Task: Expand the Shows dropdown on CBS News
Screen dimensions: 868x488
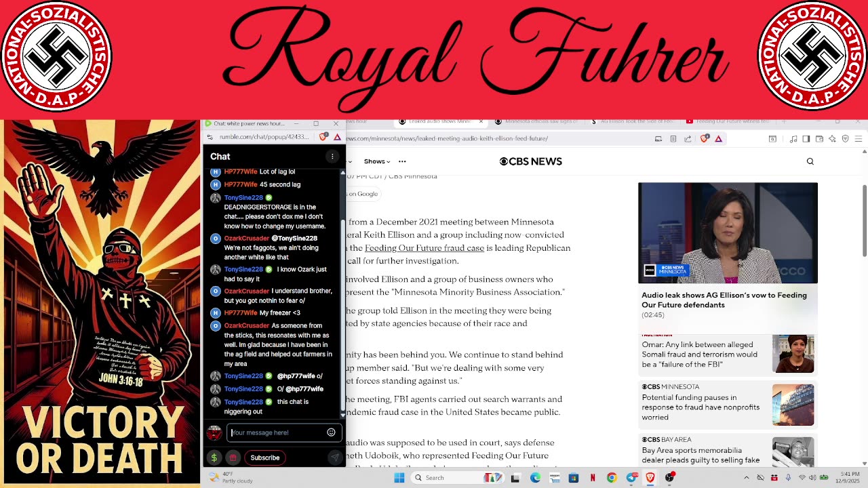Action: coord(377,161)
